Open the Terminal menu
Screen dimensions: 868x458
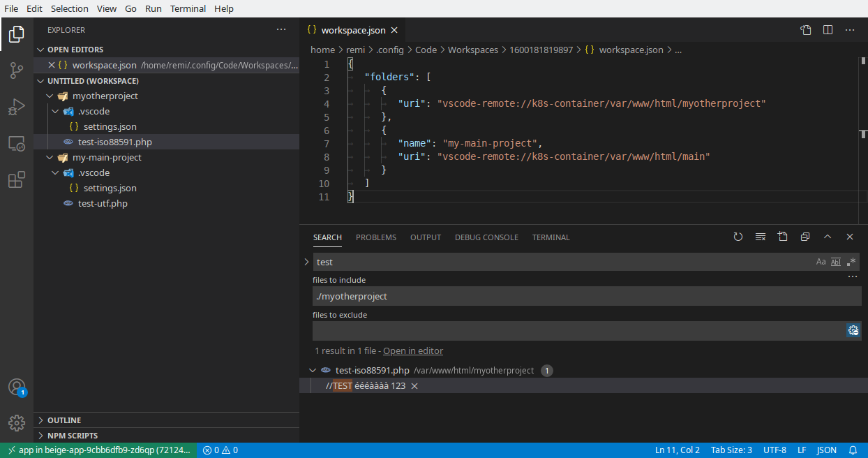click(188, 8)
